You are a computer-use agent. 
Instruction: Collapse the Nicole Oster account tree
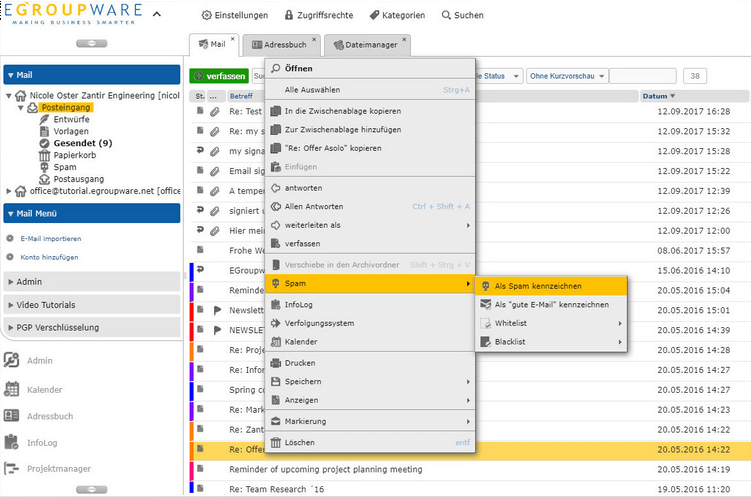[x=8, y=96]
